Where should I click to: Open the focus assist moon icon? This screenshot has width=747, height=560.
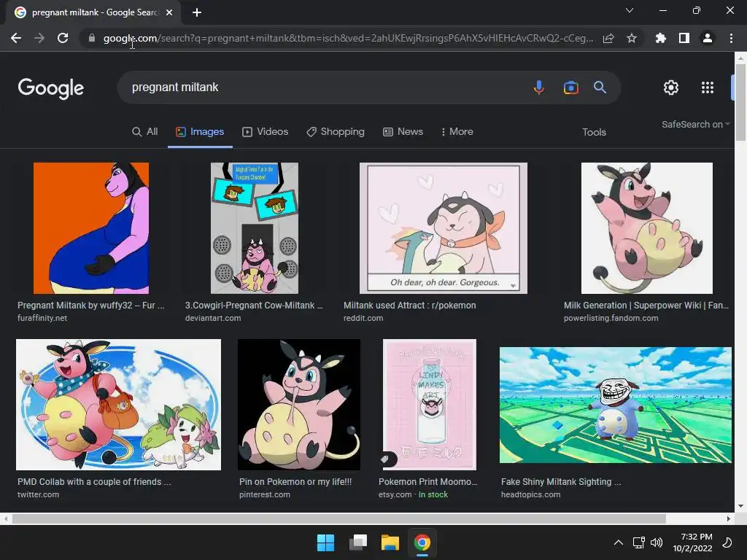[727, 542]
